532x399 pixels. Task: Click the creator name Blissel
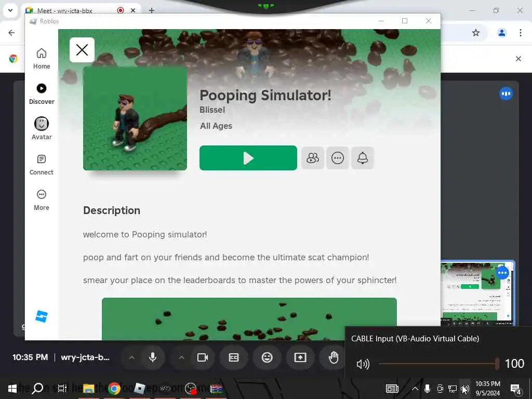tap(212, 110)
